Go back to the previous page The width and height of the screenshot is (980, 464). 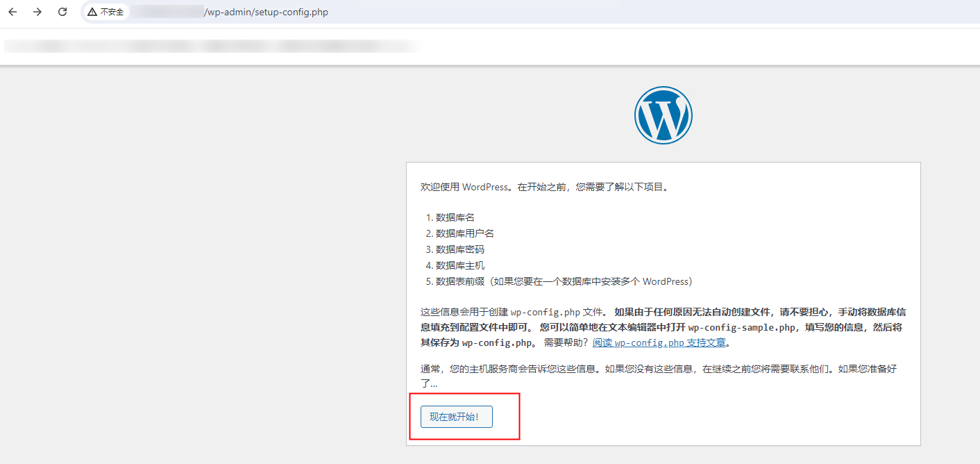(x=12, y=12)
